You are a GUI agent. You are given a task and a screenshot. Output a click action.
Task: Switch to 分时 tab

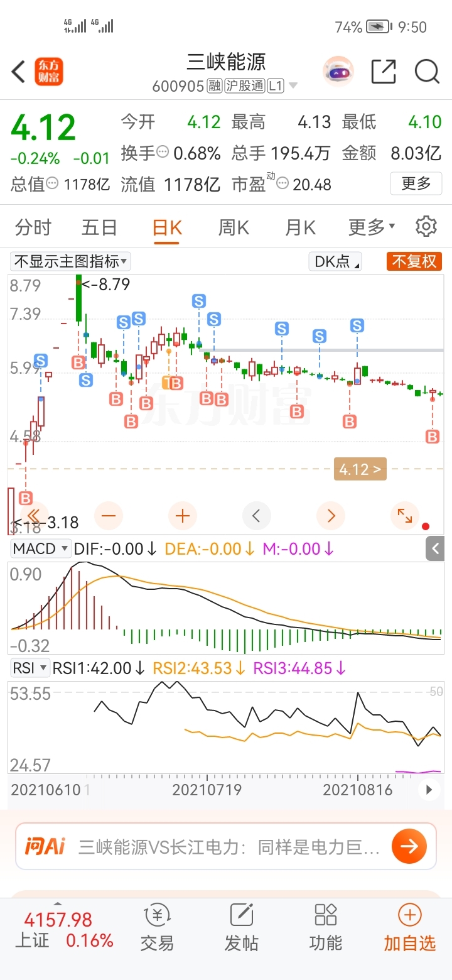tap(33, 227)
